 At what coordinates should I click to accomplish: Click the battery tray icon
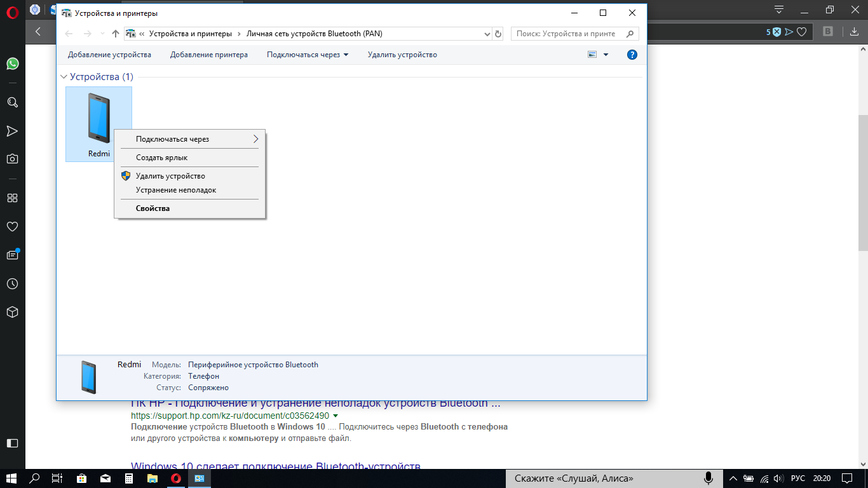(749, 478)
